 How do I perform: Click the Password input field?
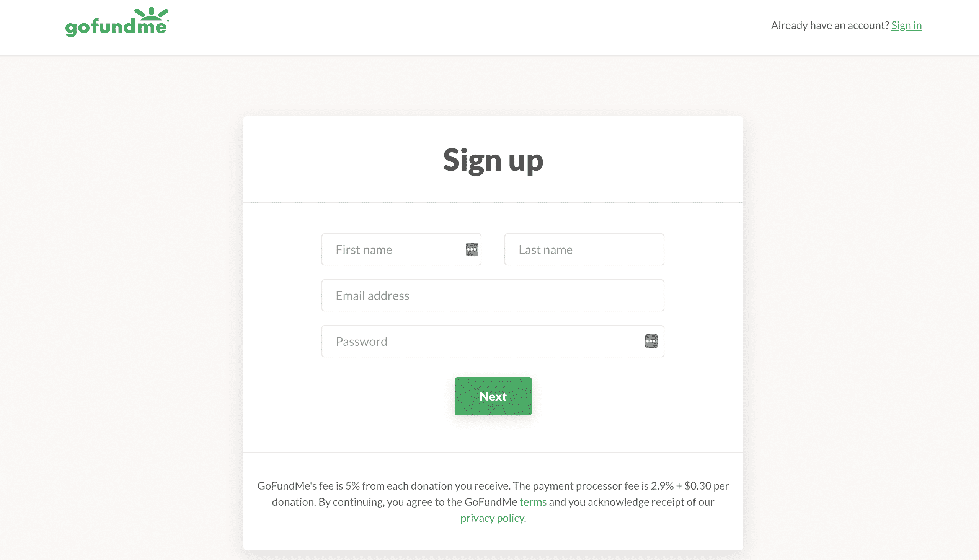coord(493,341)
